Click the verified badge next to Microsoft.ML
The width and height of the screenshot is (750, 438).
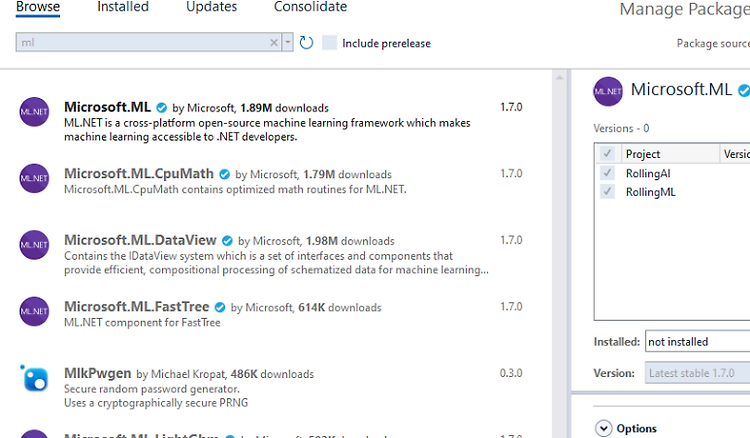pyautogui.click(x=162, y=108)
